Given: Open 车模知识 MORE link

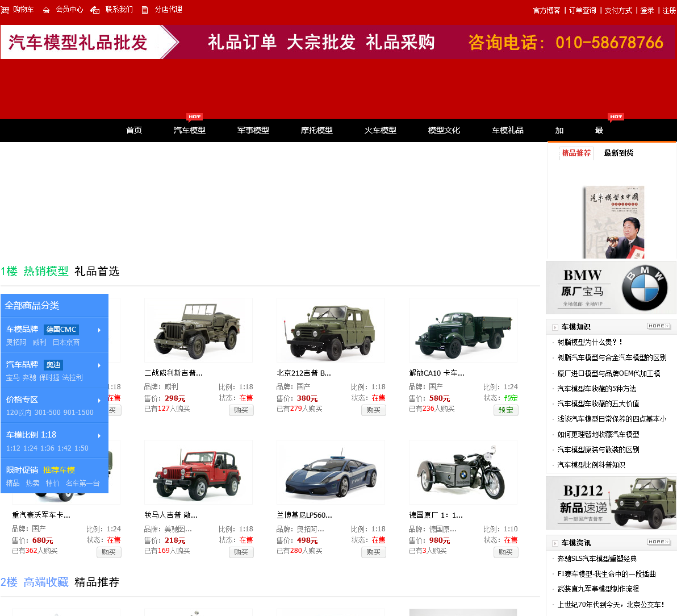Looking at the screenshot, I should click(658, 326).
